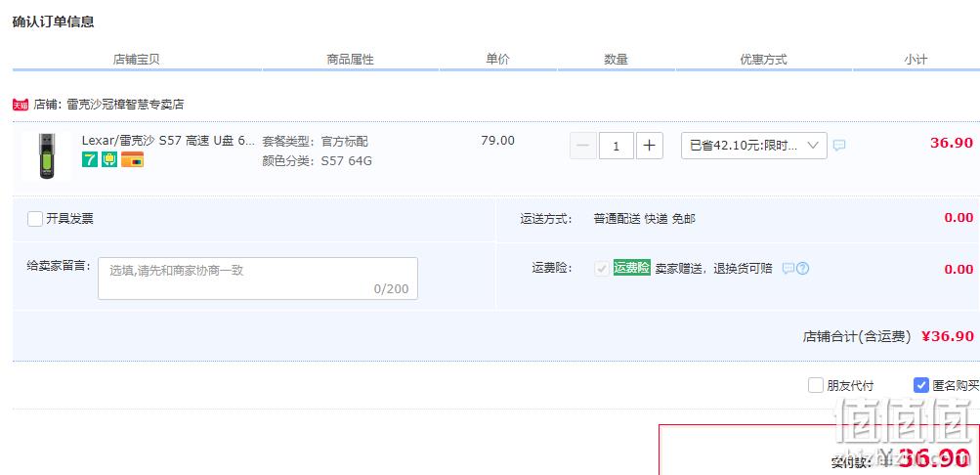This screenshot has height=475, width=980.
Task: Click the 颜色分类：S57 64G attribute text
Action: (x=317, y=161)
